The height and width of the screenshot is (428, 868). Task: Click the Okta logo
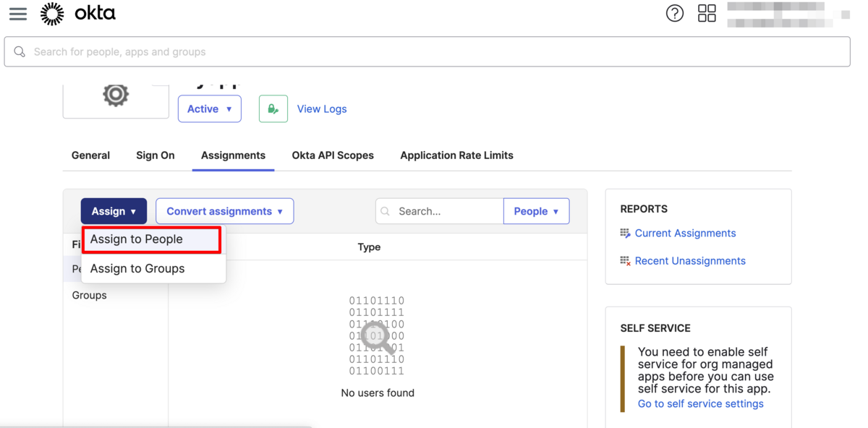(x=77, y=14)
